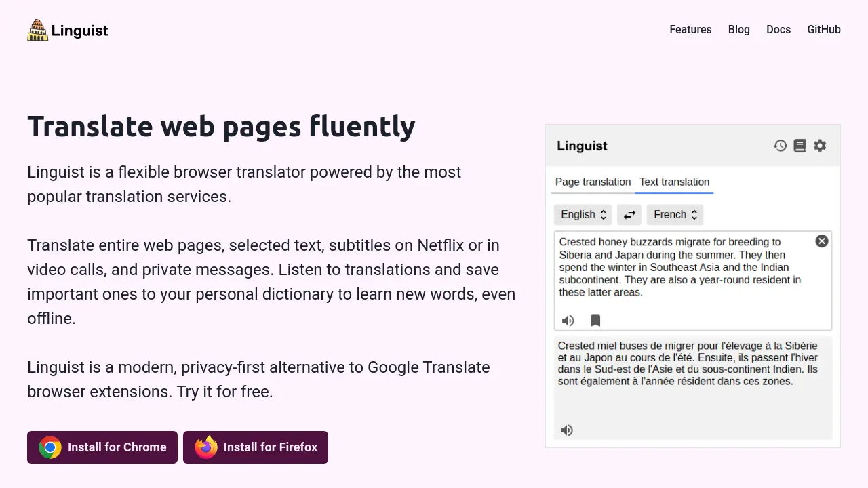This screenshot has width=868, height=488.
Task: Click paragraph starting 'Linguist is a flexible'
Action: coord(244,184)
